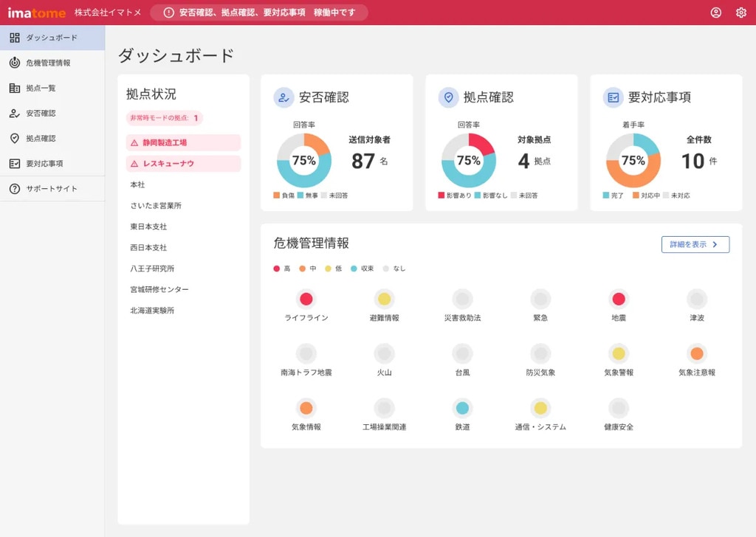756x537 pixels.
Task: Go to 拠点一覧 in the sidebar
Action: click(x=41, y=88)
